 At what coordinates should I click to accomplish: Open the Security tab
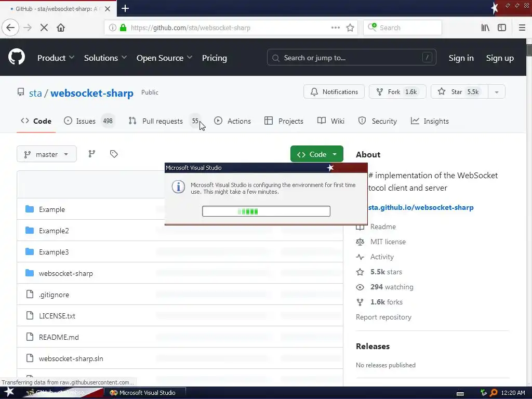(x=377, y=121)
